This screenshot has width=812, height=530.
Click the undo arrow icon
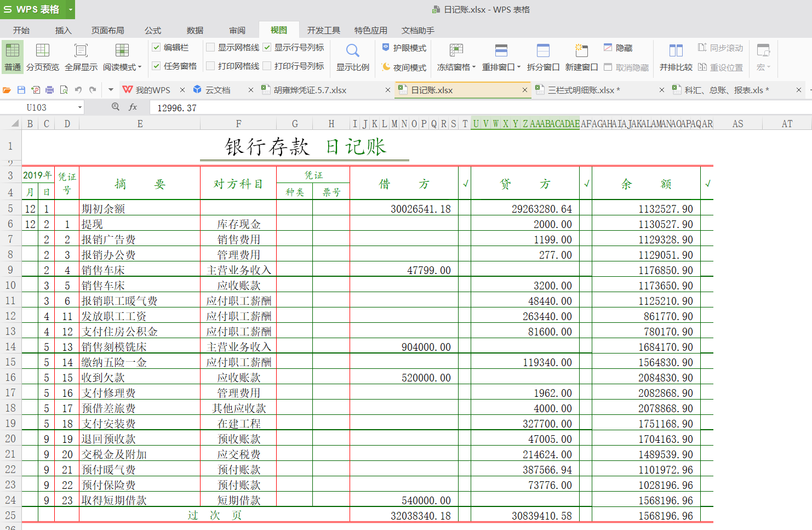(78, 90)
